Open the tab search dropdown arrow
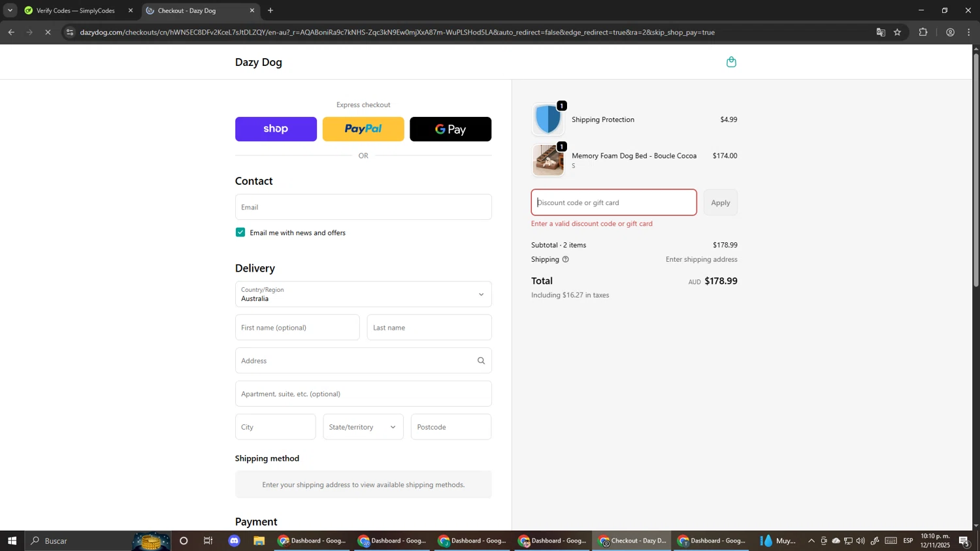 [10, 10]
